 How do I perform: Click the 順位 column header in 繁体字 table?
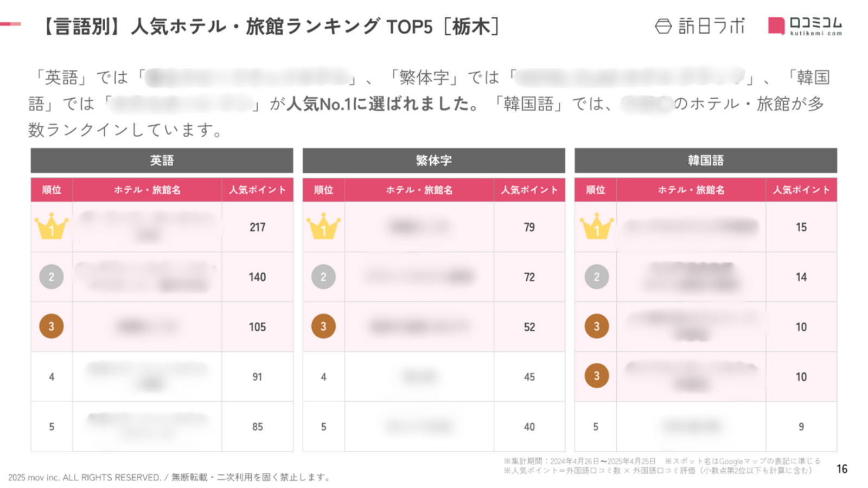[323, 190]
